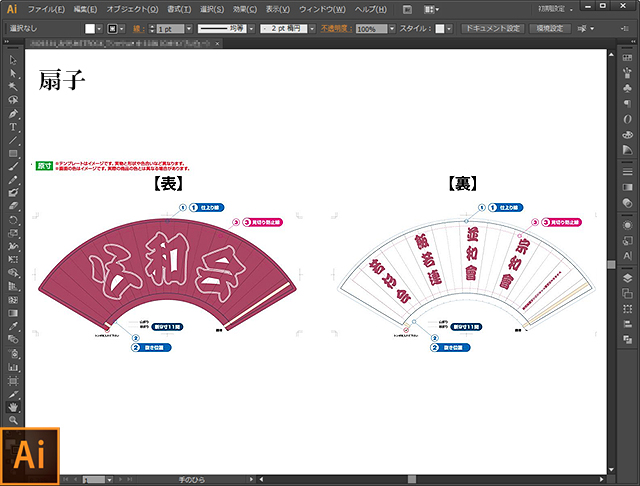Select the Eyedropper tool

pyautogui.click(x=13, y=326)
